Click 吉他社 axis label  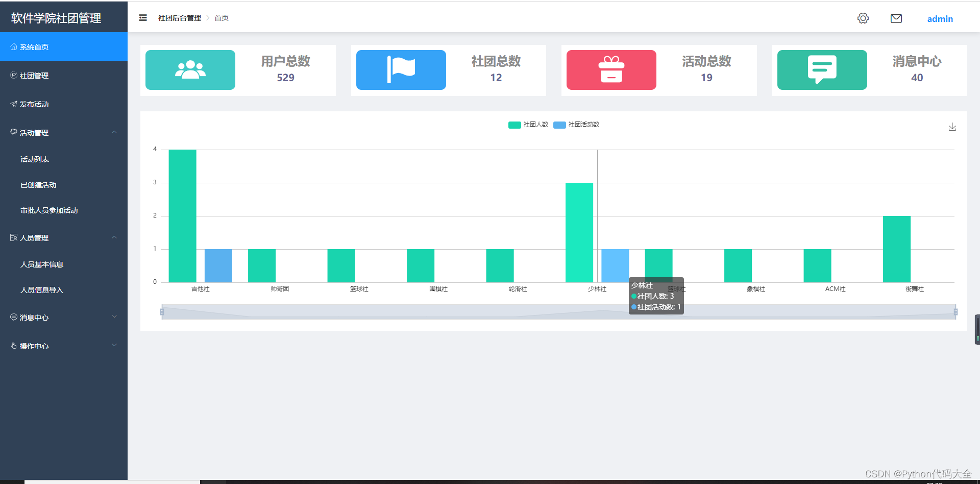coord(201,289)
